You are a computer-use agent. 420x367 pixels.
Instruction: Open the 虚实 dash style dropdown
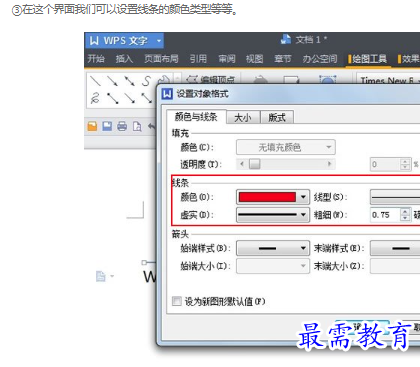pyautogui.click(x=272, y=215)
